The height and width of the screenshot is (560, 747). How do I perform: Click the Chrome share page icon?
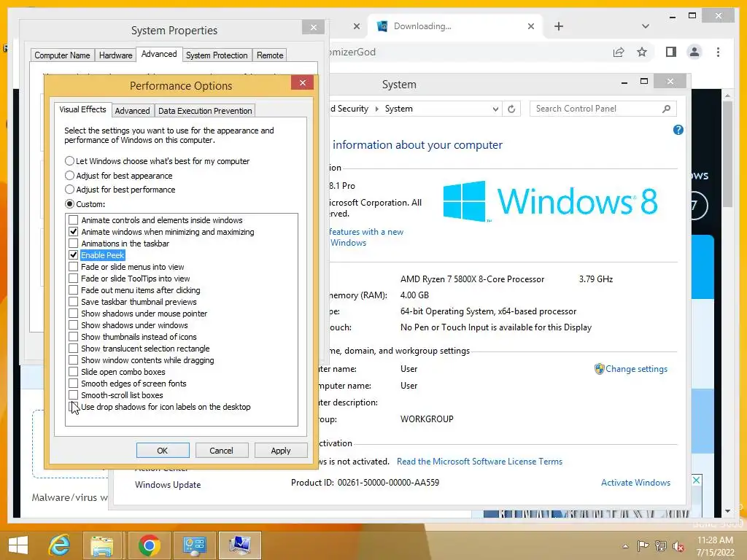619,52
